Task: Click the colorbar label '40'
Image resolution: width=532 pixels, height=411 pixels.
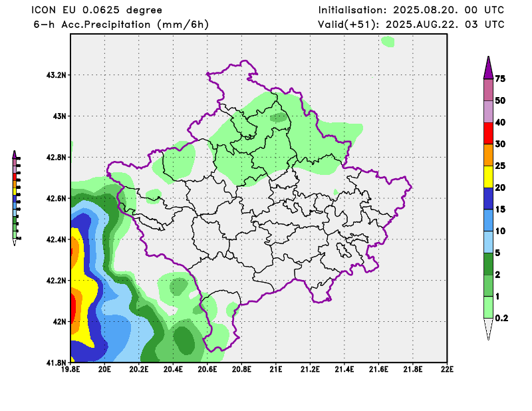Action: pos(500,122)
